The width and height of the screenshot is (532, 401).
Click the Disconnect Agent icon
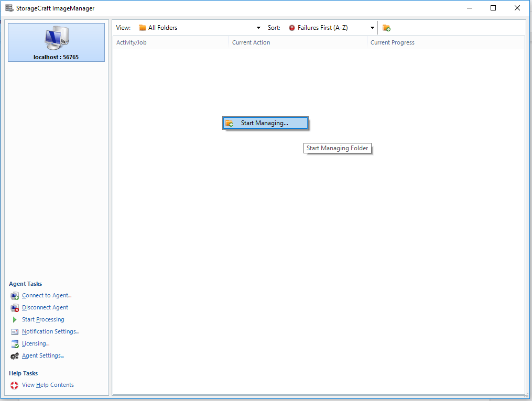click(x=14, y=307)
